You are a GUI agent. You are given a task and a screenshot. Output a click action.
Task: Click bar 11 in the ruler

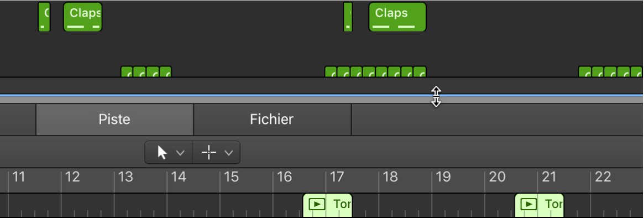point(18,177)
